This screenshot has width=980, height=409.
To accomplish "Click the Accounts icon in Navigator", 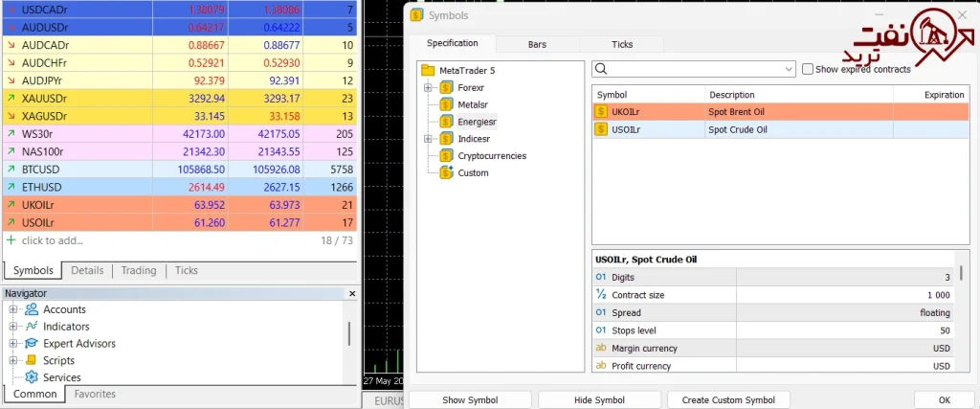I will pos(32,309).
